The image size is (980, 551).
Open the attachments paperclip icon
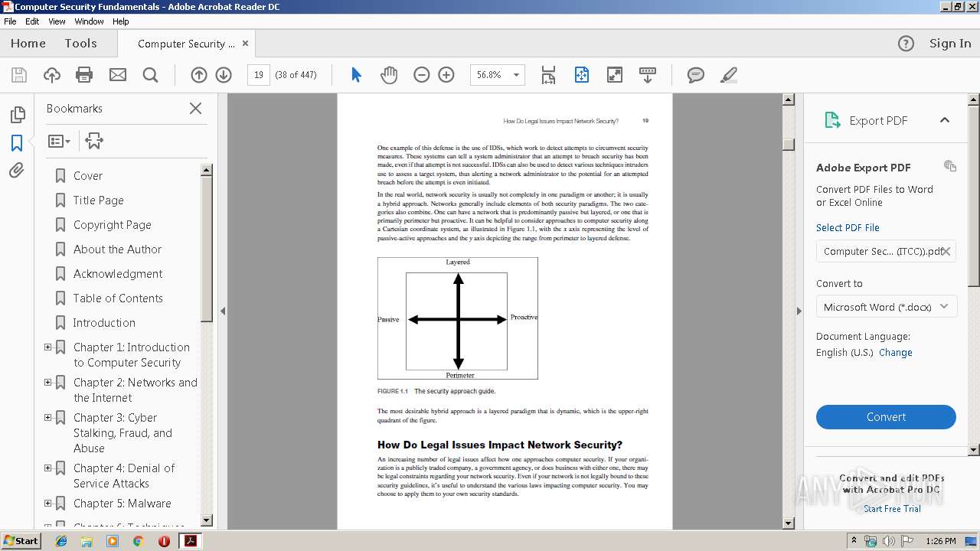point(17,171)
